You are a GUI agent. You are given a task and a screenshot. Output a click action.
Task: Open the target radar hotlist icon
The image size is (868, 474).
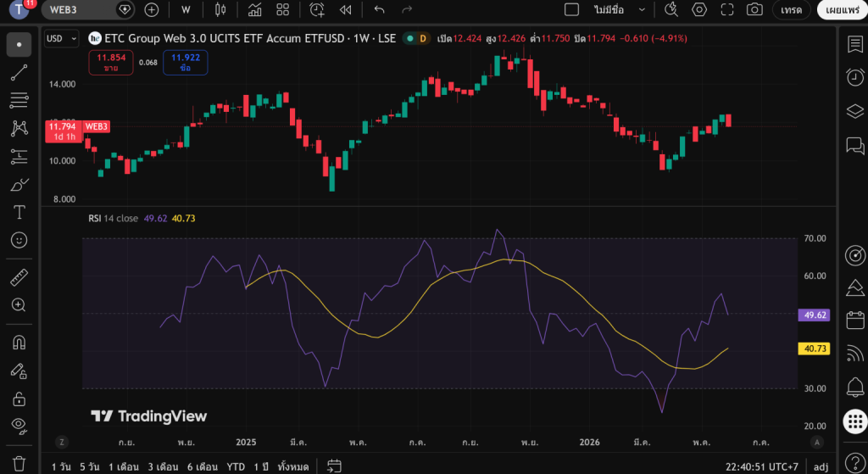(854, 255)
